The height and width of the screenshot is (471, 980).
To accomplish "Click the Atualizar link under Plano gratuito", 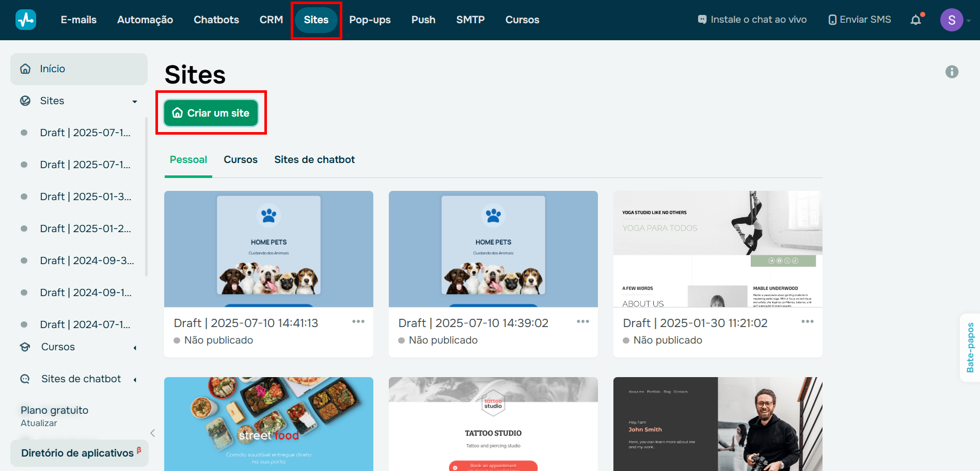I will click(39, 423).
